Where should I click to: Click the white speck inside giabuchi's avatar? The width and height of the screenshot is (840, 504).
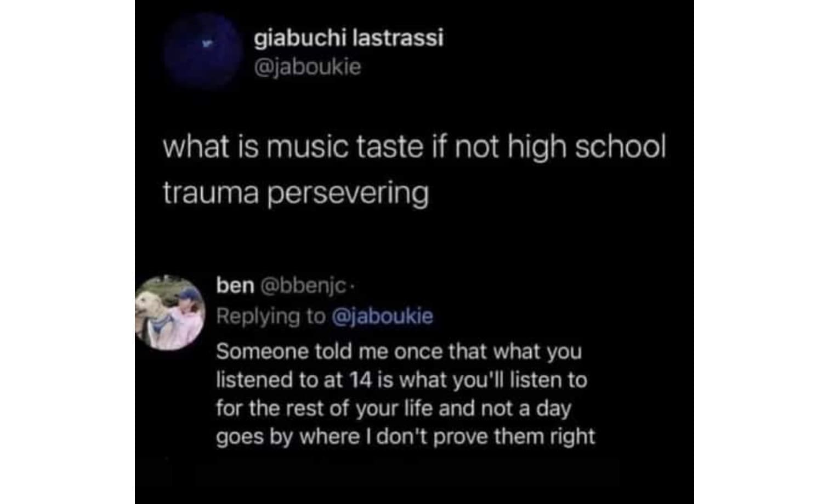[x=207, y=43]
